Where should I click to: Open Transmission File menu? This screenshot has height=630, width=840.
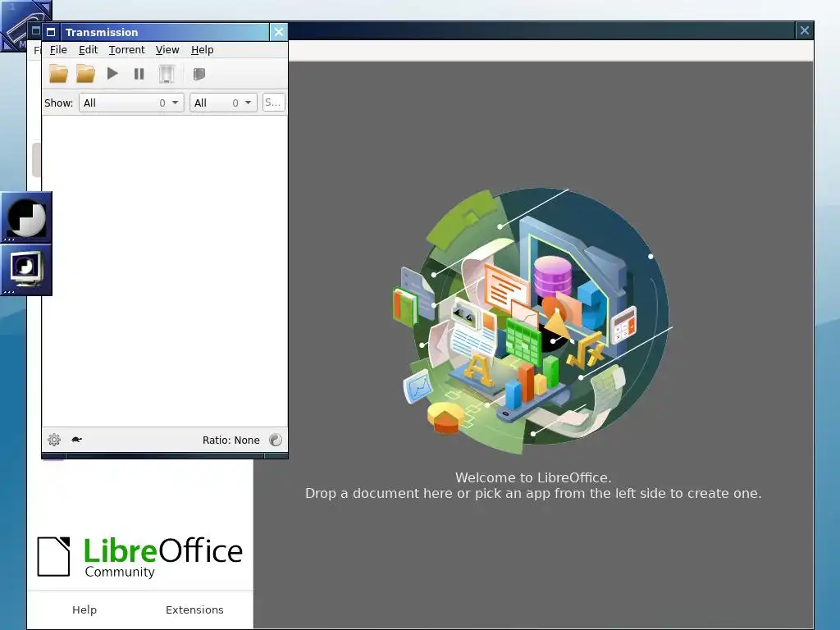tap(58, 50)
